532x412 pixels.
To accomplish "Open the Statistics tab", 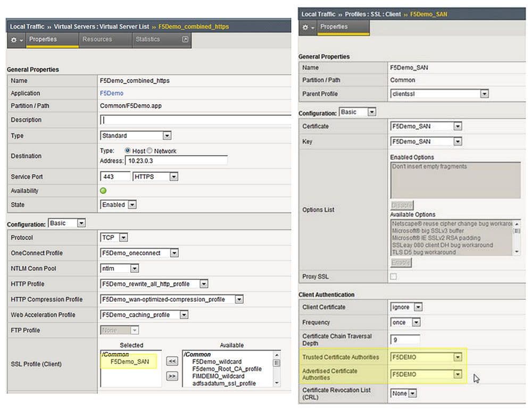I will tap(147, 39).
